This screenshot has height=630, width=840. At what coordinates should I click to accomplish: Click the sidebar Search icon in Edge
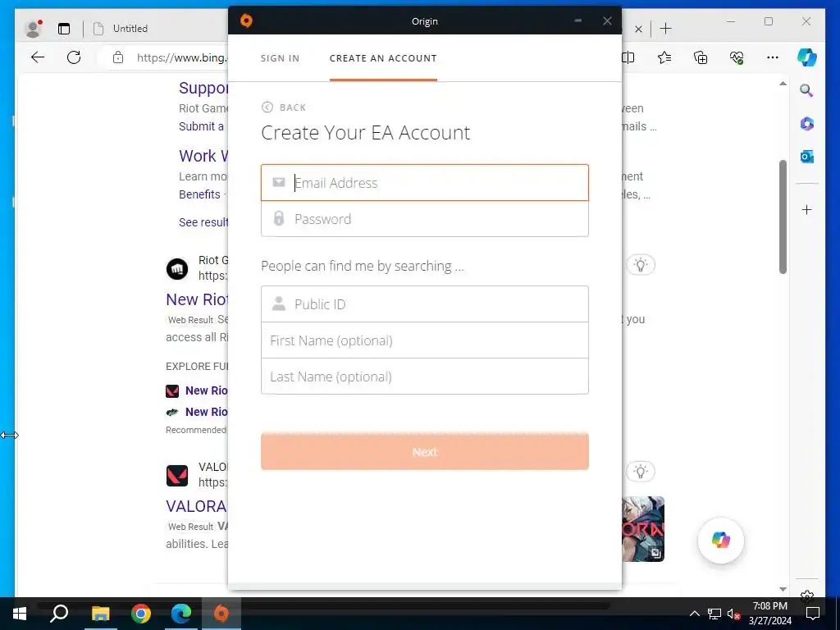(807, 90)
